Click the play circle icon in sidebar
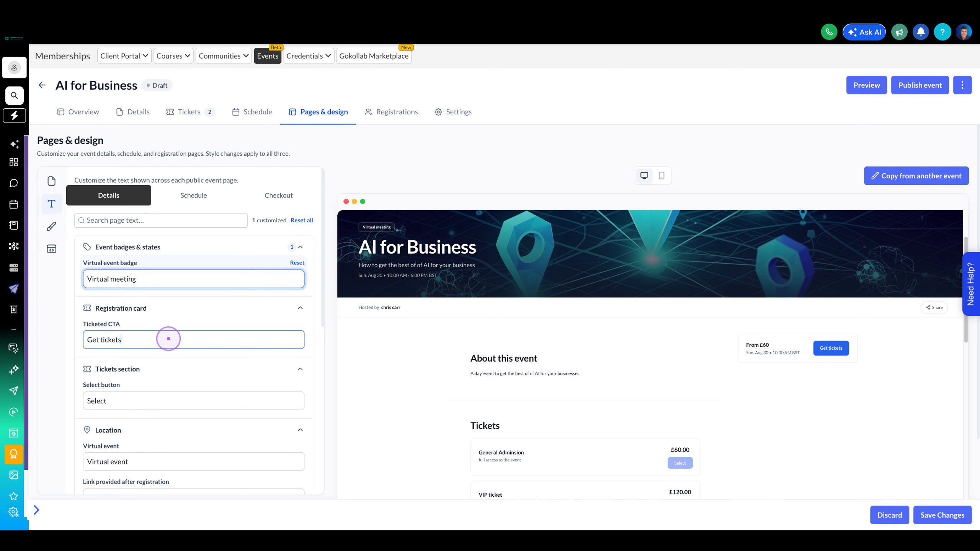Screen dimensions: 980x551 tap(14, 412)
